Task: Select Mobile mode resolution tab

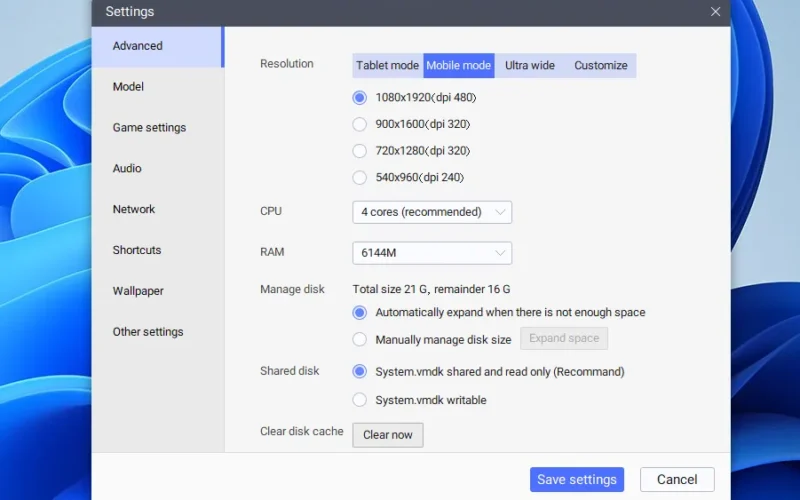Action: (x=459, y=65)
